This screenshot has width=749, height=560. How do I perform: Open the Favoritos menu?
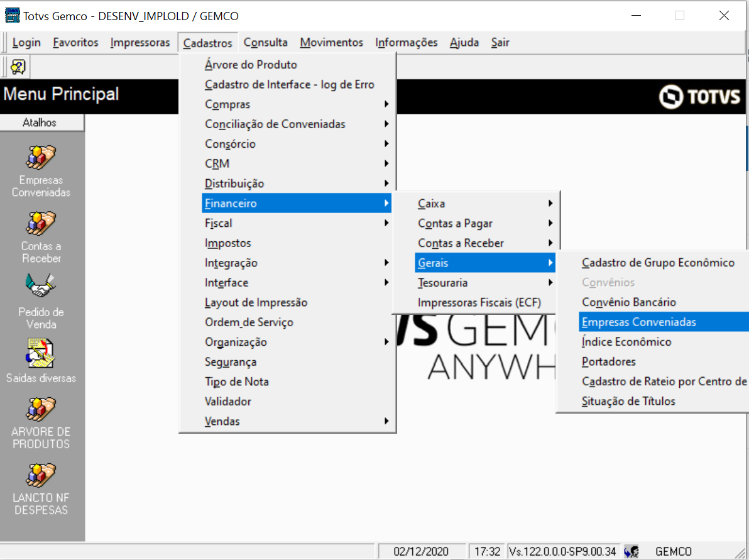pos(75,43)
